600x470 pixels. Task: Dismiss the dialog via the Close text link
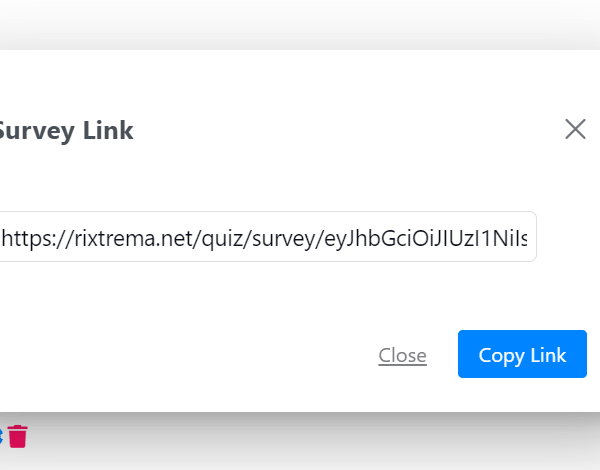[402, 355]
